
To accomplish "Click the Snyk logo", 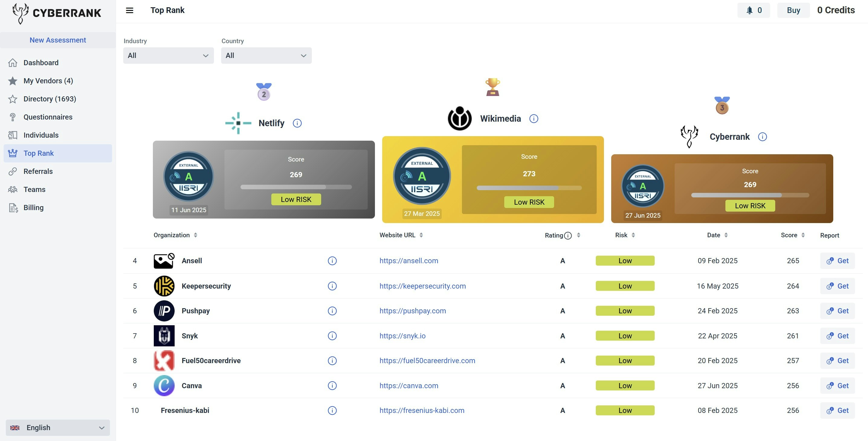I will coord(164,336).
